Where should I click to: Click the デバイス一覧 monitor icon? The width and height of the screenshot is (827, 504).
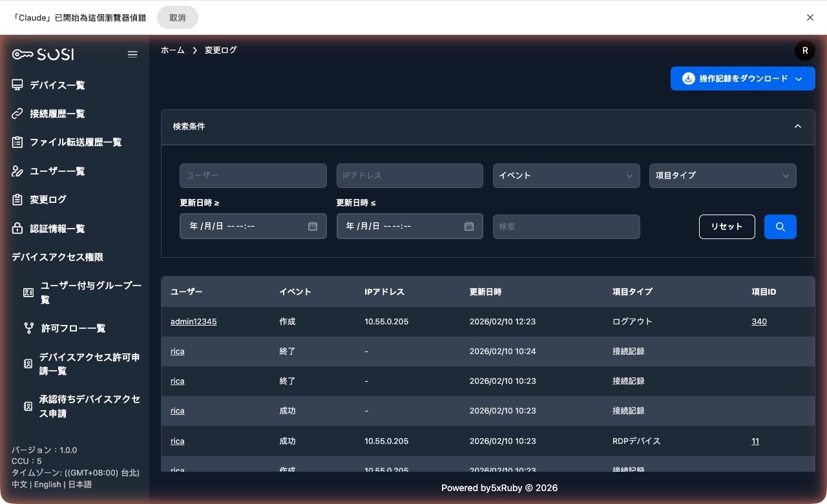(x=17, y=85)
